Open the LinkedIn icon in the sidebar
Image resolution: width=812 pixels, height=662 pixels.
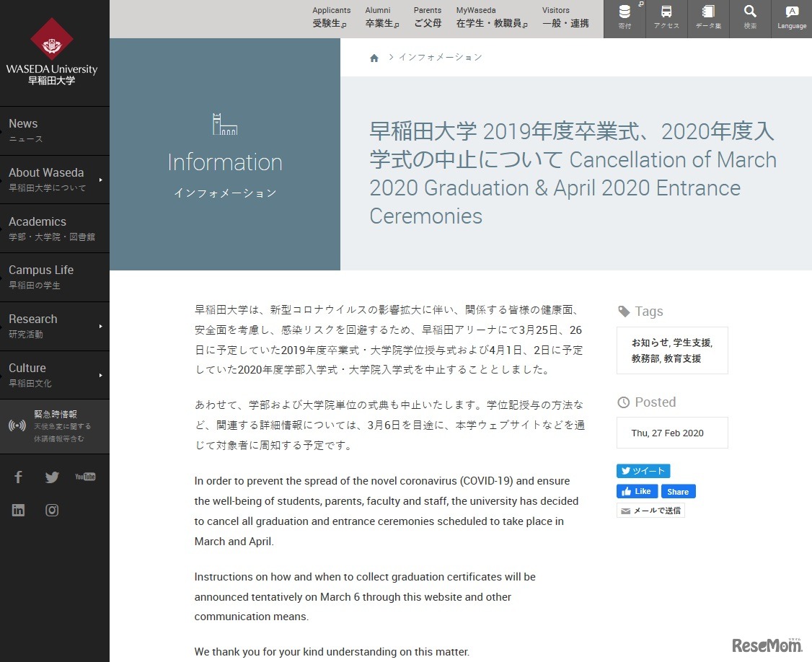pos(18,510)
